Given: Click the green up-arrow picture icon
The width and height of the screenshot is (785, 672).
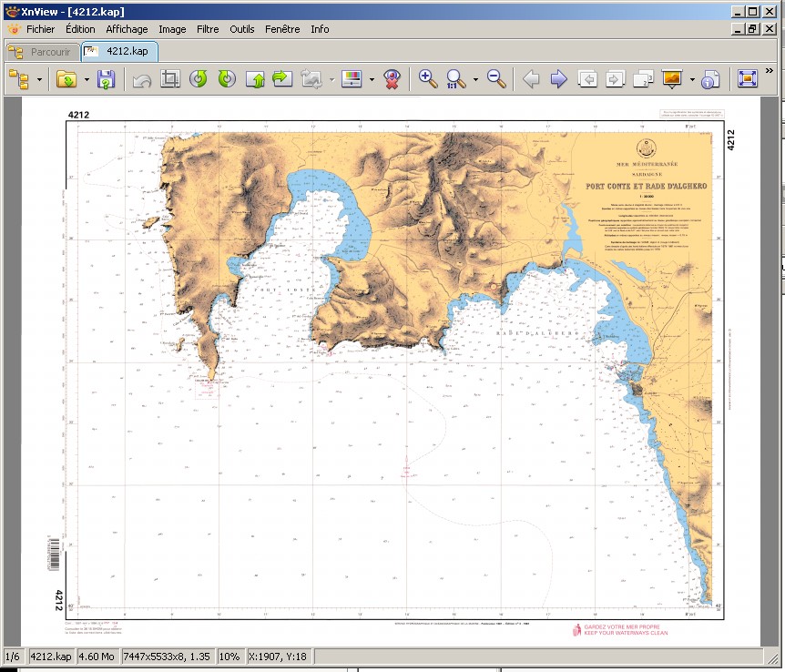Looking at the screenshot, I should click(255, 79).
